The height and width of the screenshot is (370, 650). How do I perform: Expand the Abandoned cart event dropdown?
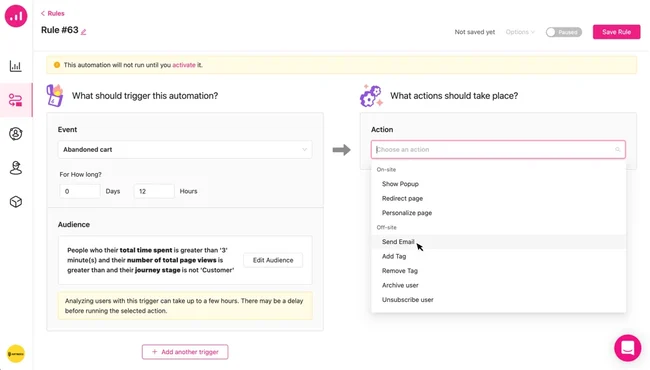pyautogui.click(x=185, y=150)
